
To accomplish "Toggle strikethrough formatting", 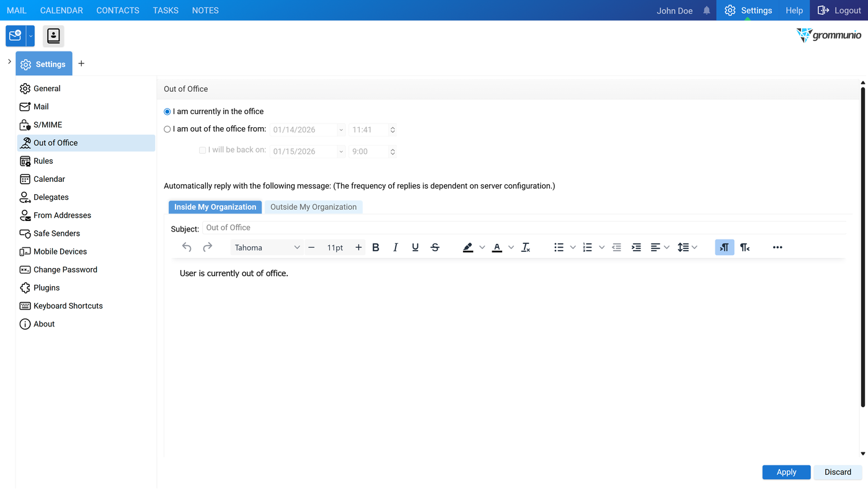I will 435,248.
